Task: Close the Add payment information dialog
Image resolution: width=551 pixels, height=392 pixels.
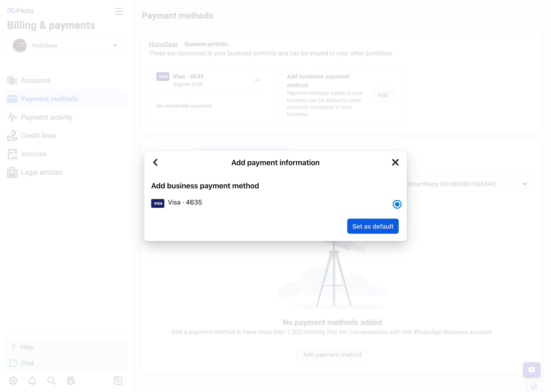Action: [395, 163]
